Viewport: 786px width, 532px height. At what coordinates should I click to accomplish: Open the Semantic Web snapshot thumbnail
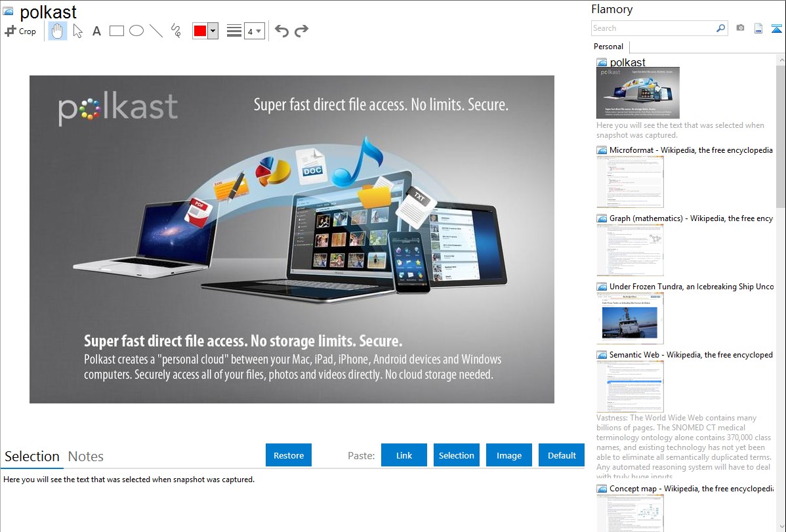630,386
